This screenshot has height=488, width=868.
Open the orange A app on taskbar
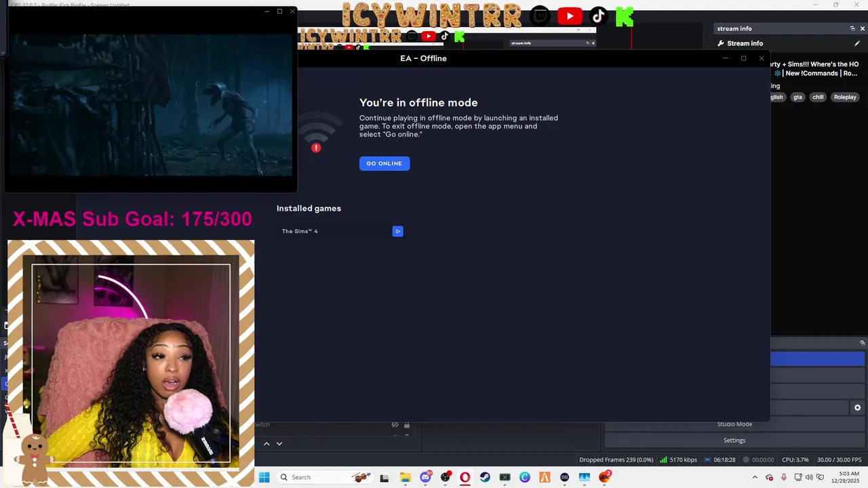[545, 477]
